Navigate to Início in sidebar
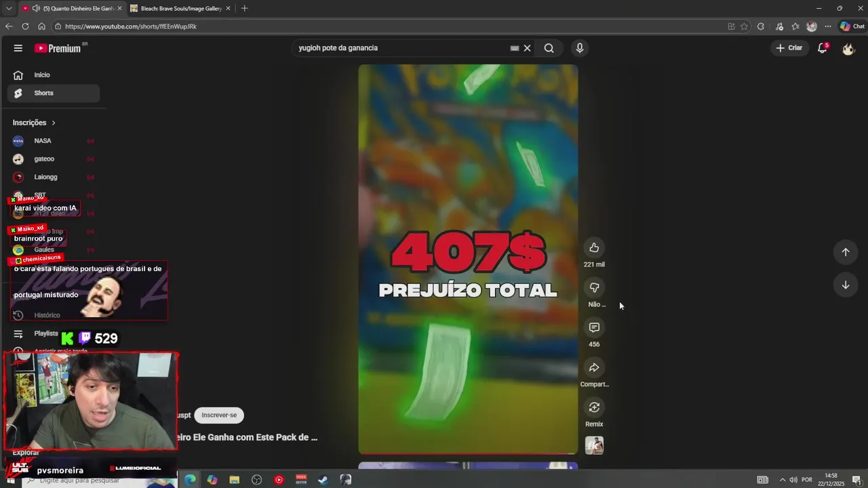 coord(53,75)
